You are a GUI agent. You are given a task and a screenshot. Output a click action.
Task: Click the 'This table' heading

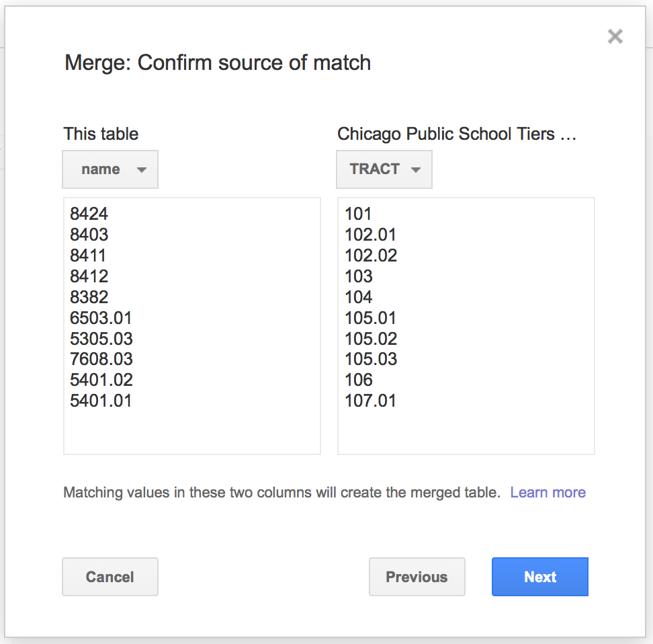101,134
